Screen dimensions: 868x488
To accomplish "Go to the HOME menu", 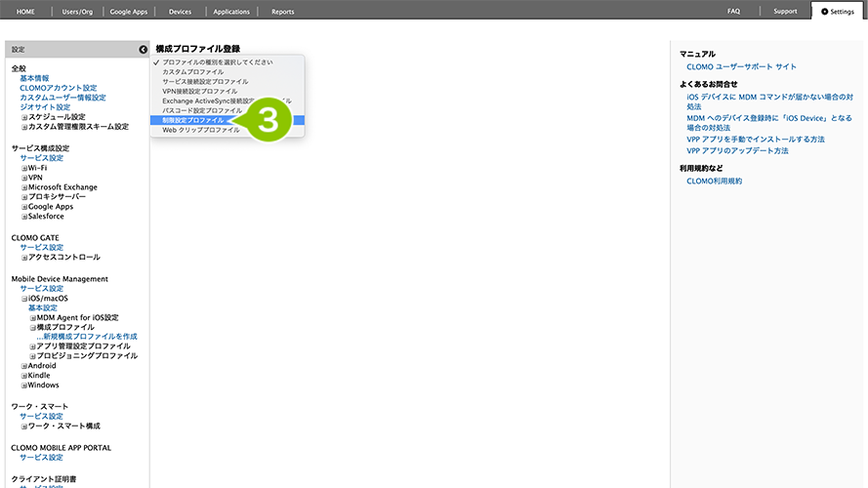I will click(25, 11).
